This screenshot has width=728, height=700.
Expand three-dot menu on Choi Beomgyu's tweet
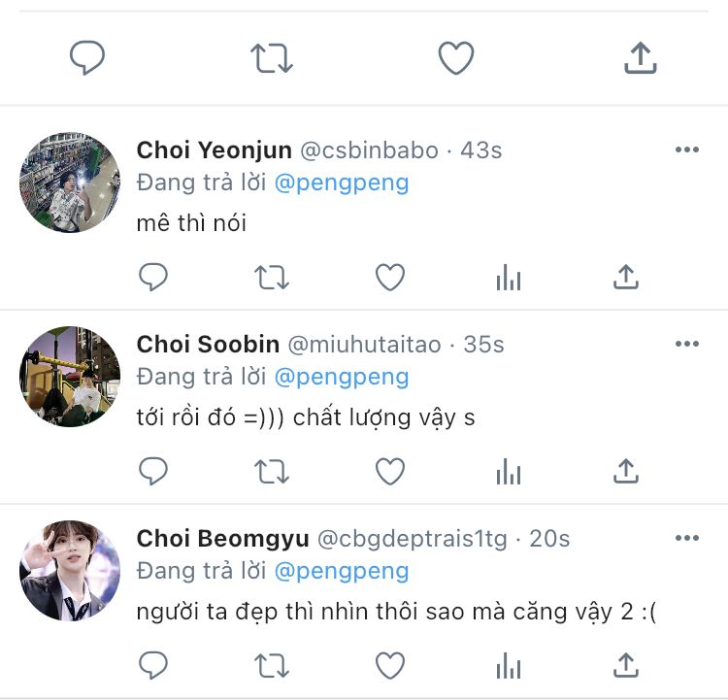coord(686,538)
